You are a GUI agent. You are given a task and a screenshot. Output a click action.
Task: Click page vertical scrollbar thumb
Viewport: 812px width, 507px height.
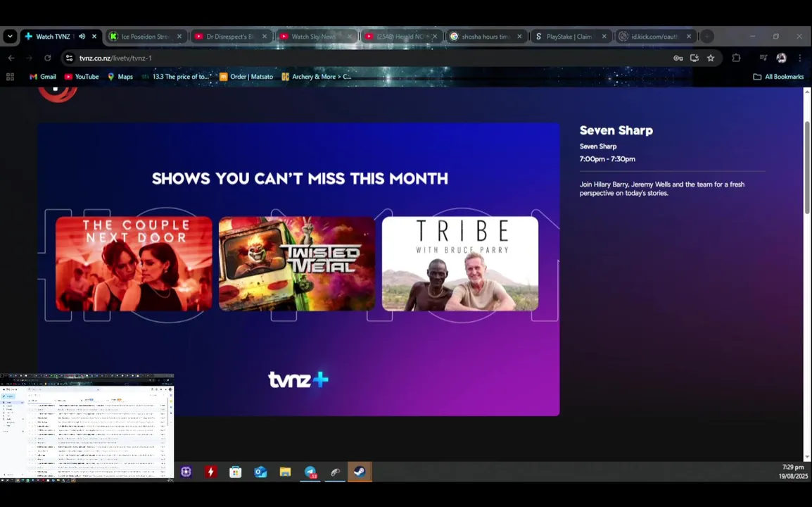[807, 167]
